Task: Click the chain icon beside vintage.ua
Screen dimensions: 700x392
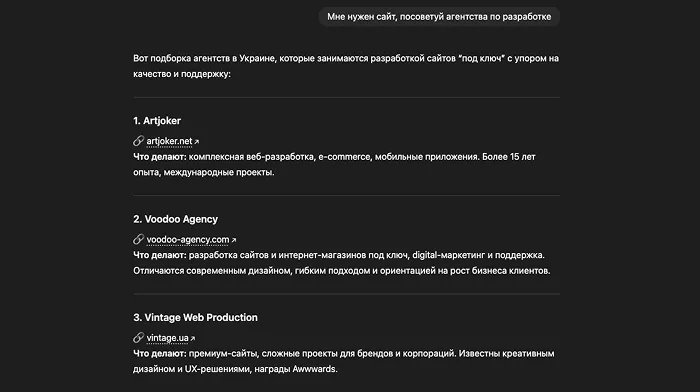Action: (138, 338)
